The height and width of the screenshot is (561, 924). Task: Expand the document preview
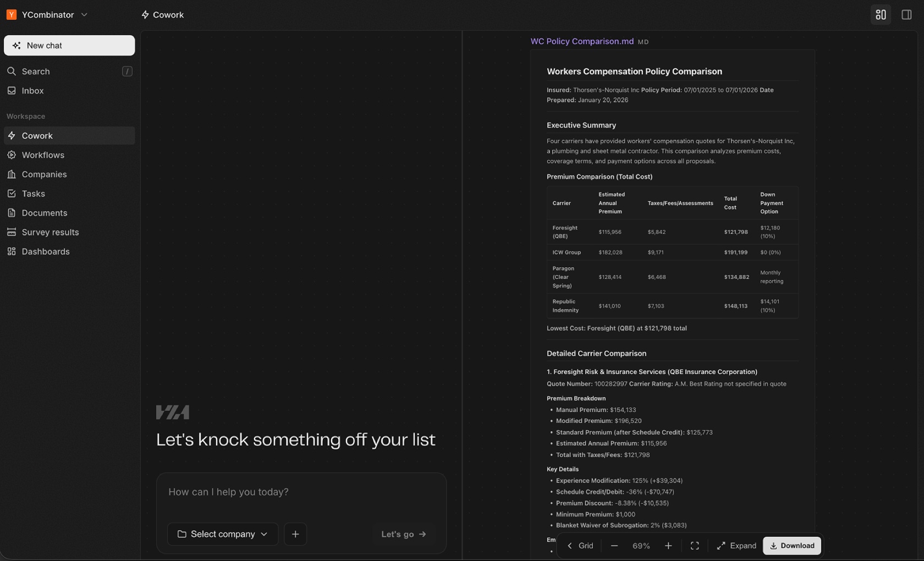[x=736, y=546]
